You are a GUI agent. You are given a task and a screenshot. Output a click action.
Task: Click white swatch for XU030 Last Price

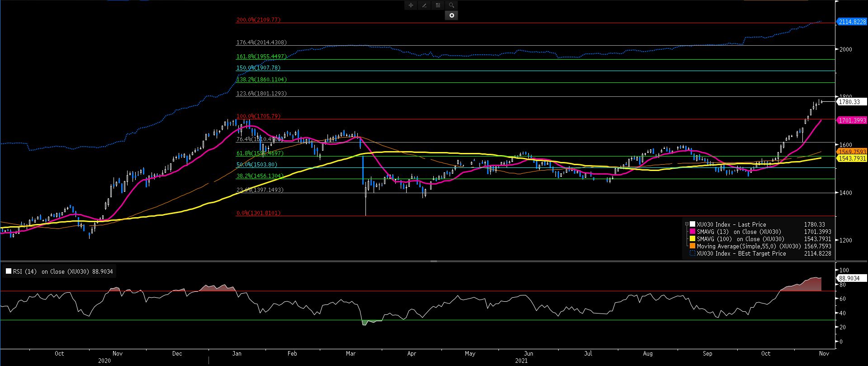pyautogui.click(x=692, y=224)
